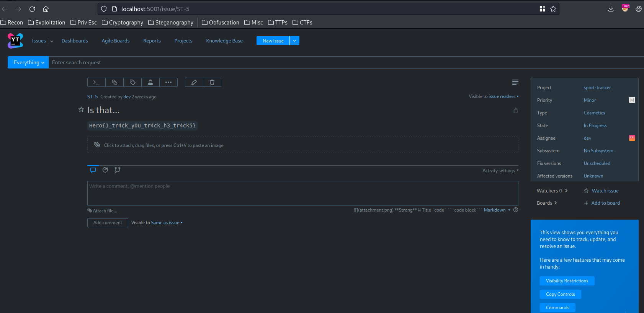Click the assign user toolbar icon

(x=150, y=82)
